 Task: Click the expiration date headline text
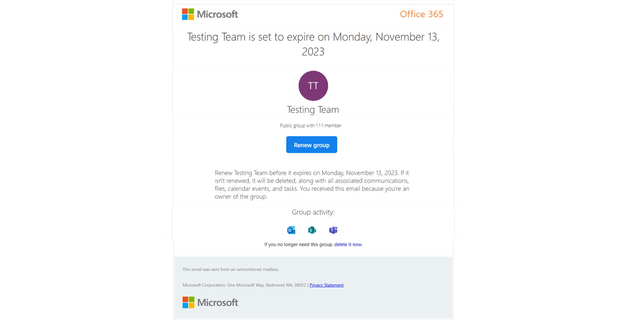point(313,44)
